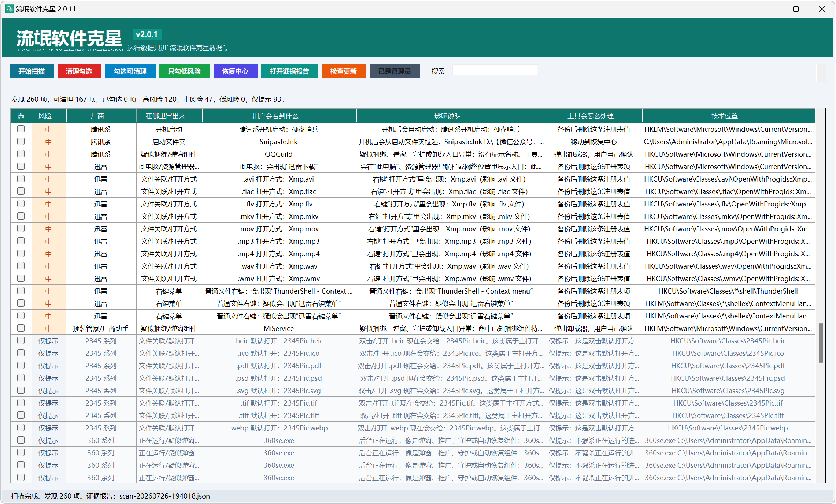
Task: Click the 发现 260 项 scan summary line
Action: click(148, 100)
